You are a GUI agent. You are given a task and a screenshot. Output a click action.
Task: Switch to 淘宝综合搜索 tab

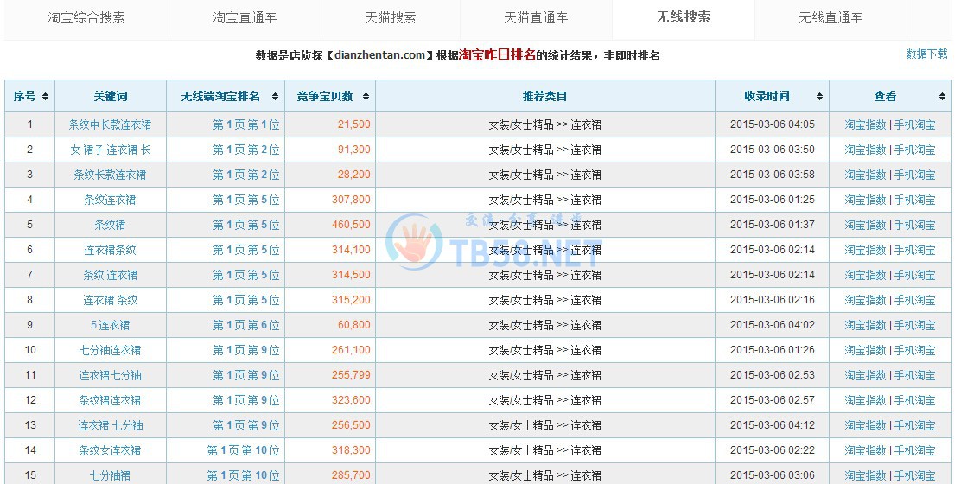click(x=86, y=17)
